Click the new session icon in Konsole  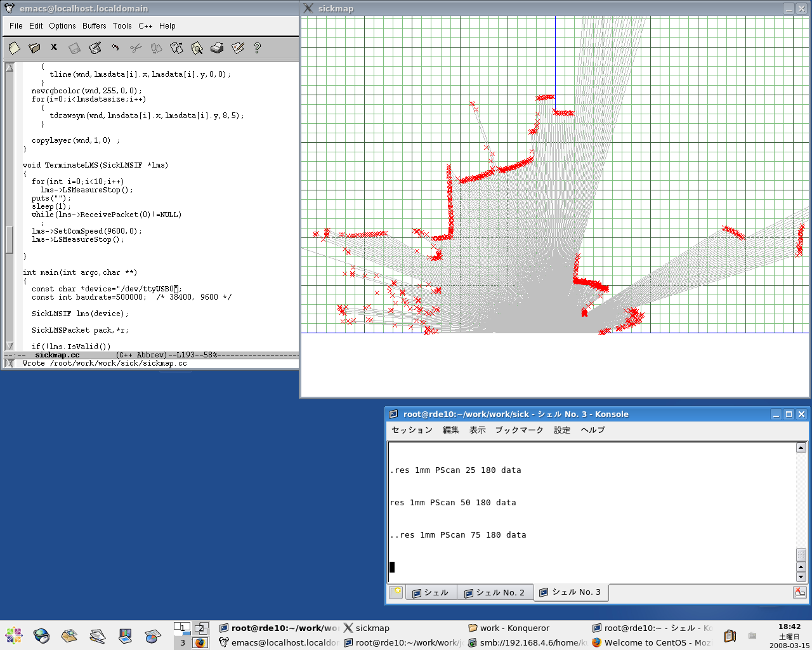(396, 592)
